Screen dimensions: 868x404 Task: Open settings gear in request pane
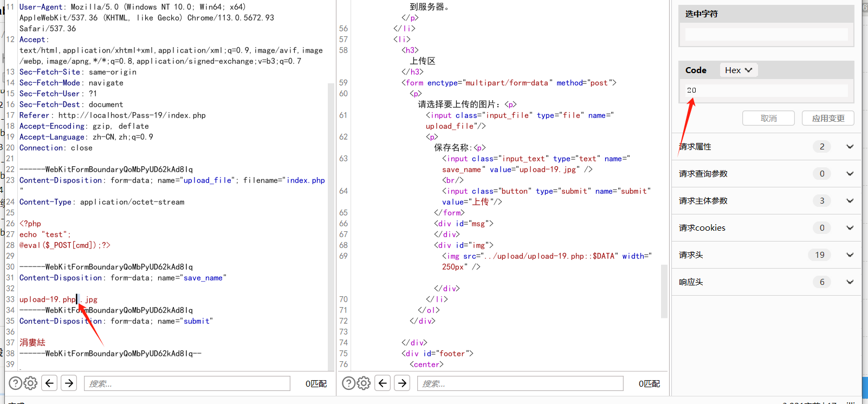click(x=31, y=383)
